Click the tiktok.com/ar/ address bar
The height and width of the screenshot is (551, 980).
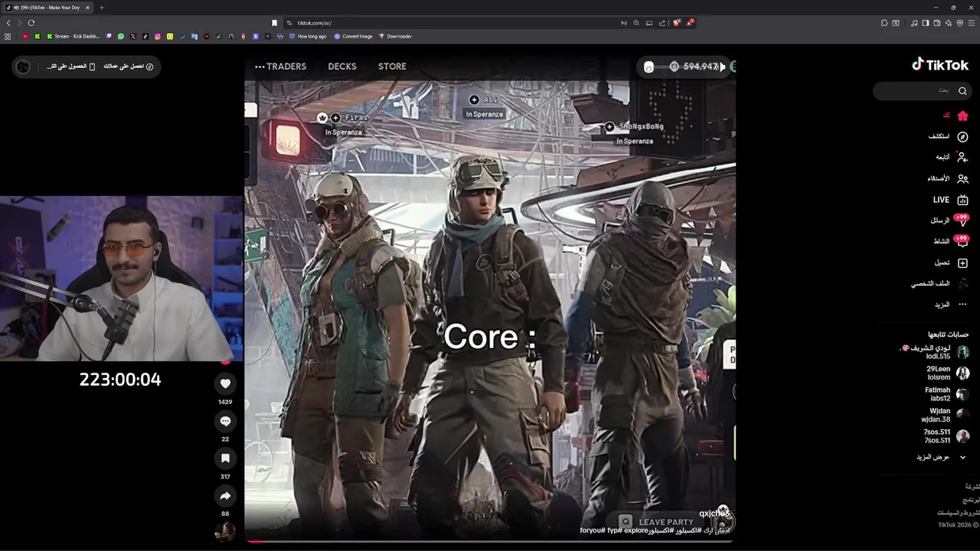(452, 23)
